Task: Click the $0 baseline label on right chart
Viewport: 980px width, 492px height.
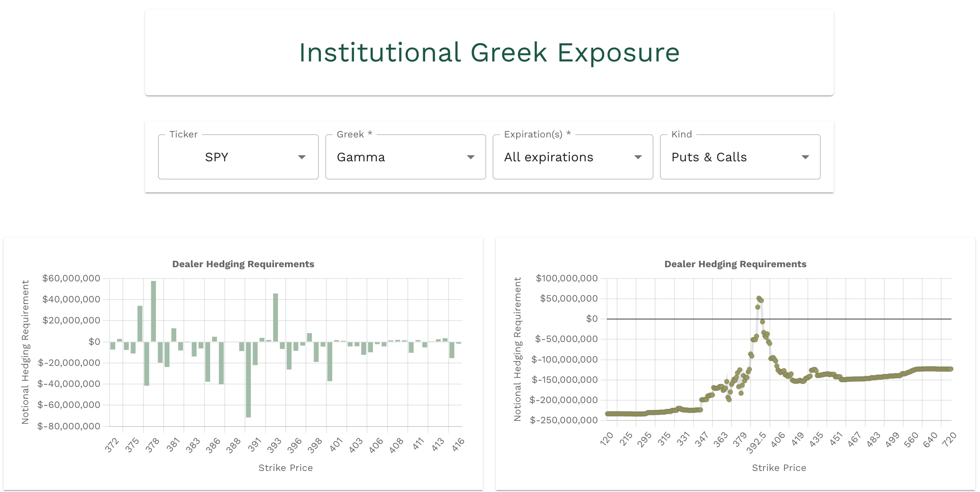Action: pos(592,319)
